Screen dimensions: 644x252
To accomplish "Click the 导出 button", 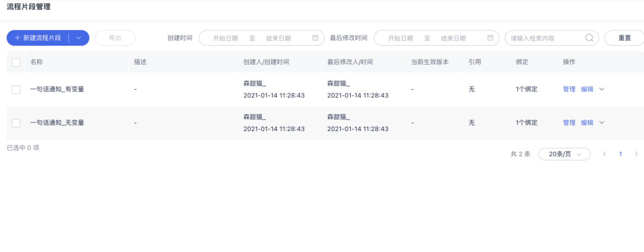I will (x=115, y=38).
